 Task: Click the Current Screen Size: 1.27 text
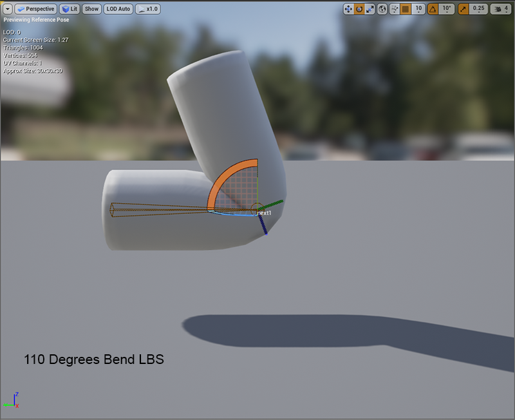click(x=36, y=40)
